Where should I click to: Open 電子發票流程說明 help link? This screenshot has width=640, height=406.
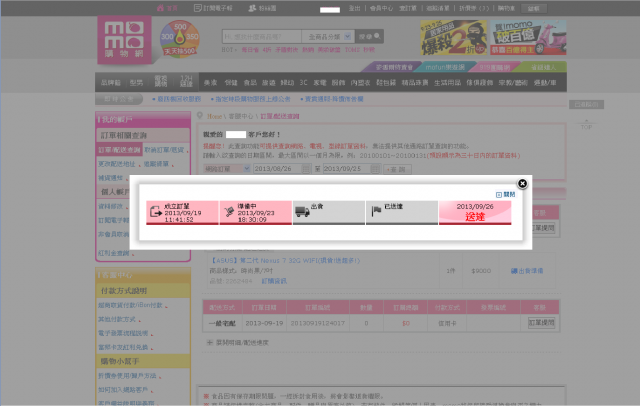[123, 333]
